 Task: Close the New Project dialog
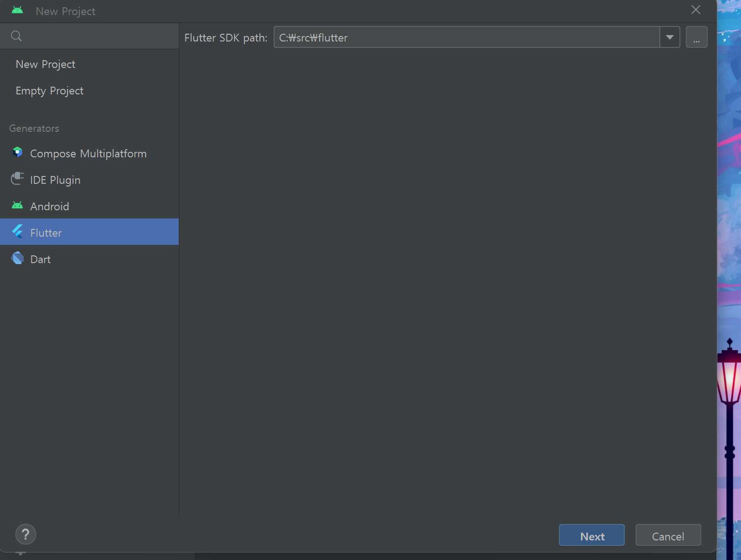[695, 10]
